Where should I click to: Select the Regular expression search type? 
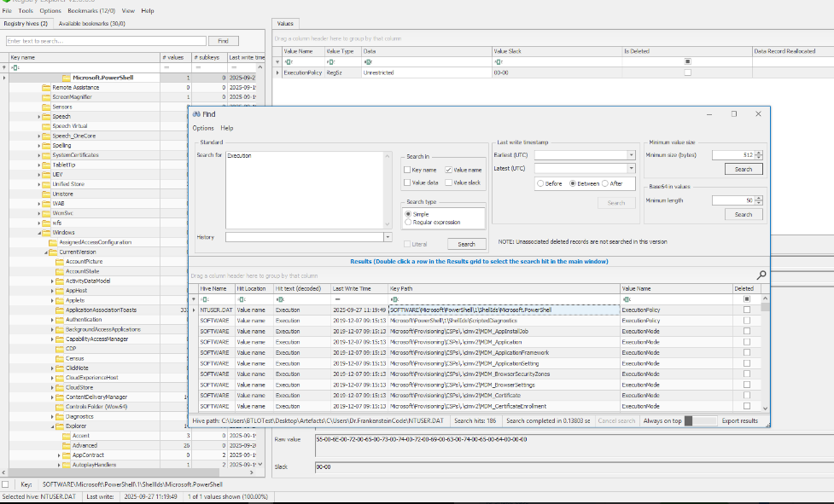[x=407, y=222]
